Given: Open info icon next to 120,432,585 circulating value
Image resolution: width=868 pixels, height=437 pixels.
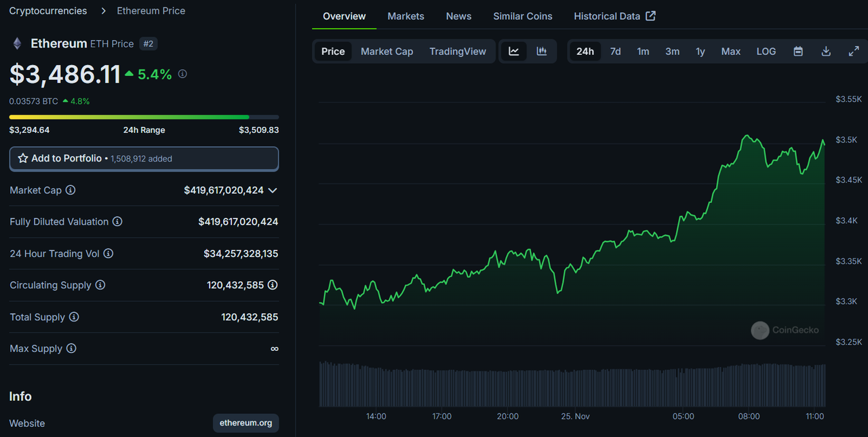Looking at the screenshot, I should (x=273, y=285).
